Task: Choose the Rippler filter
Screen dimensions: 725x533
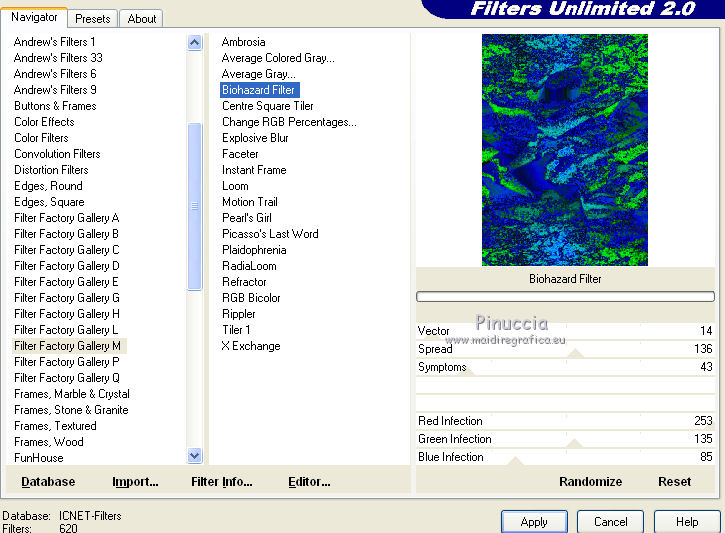Action: pyautogui.click(x=239, y=314)
